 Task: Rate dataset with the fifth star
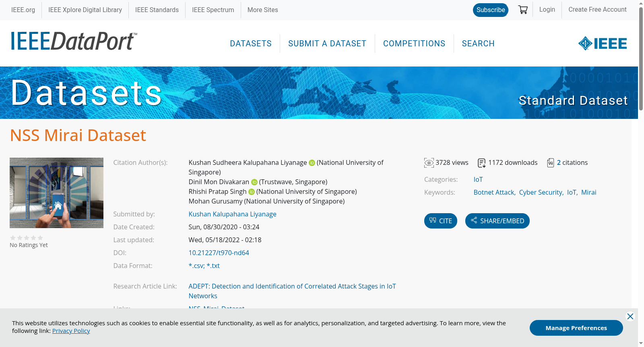coord(40,238)
